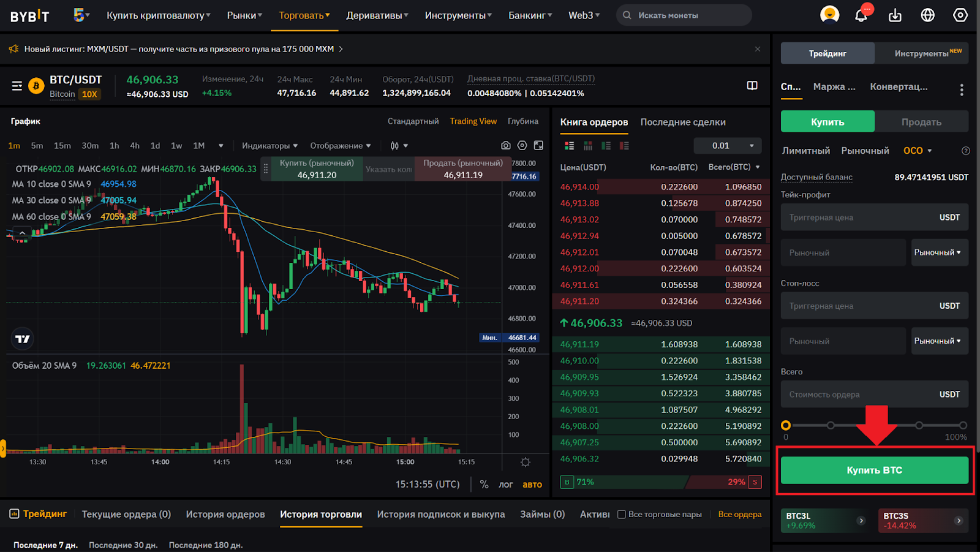980x552 pixels.
Task: Click the TradingView logo on chart
Action: [x=23, y=339]
